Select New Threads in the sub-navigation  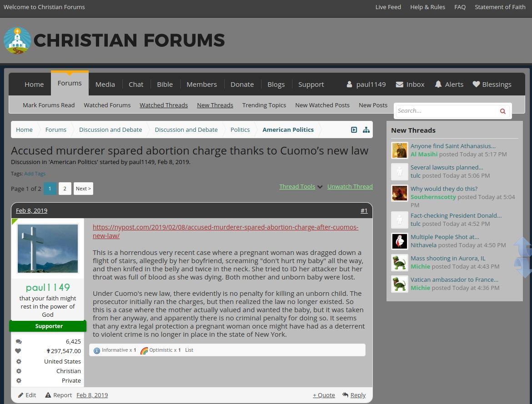pos(215,105)
